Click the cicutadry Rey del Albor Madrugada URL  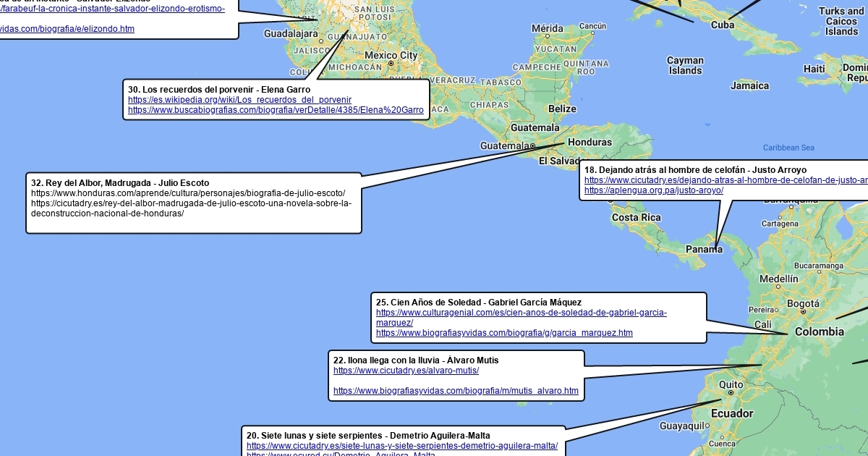coord(191,208)
